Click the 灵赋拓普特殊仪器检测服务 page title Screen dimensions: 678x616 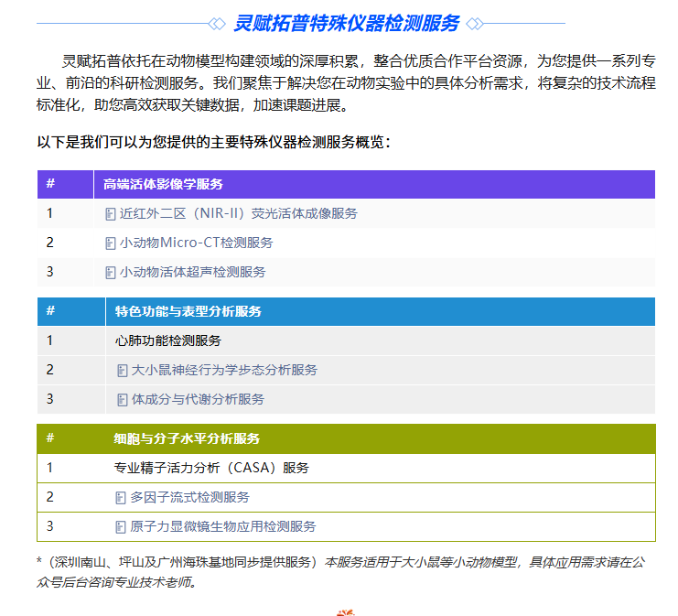(x=346, y=23)
